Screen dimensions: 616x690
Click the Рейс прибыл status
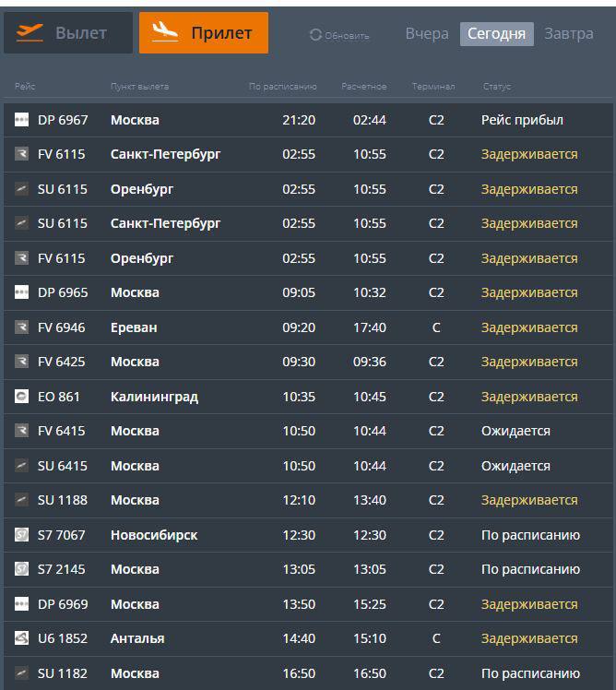522,120
